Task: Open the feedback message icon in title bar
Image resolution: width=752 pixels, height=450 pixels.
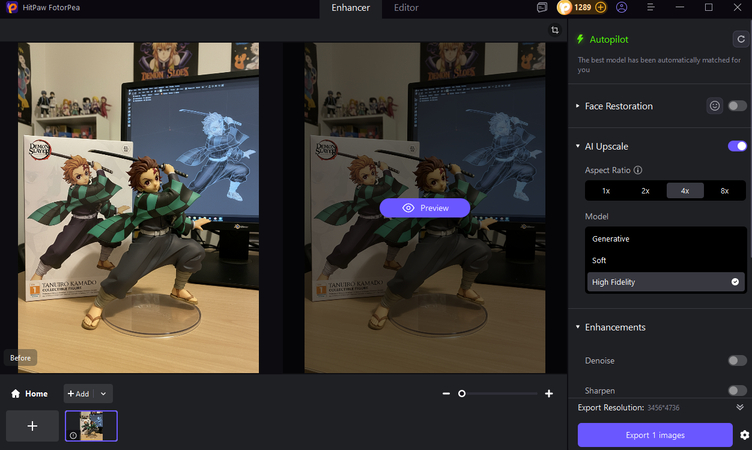Action: (542, 7)
